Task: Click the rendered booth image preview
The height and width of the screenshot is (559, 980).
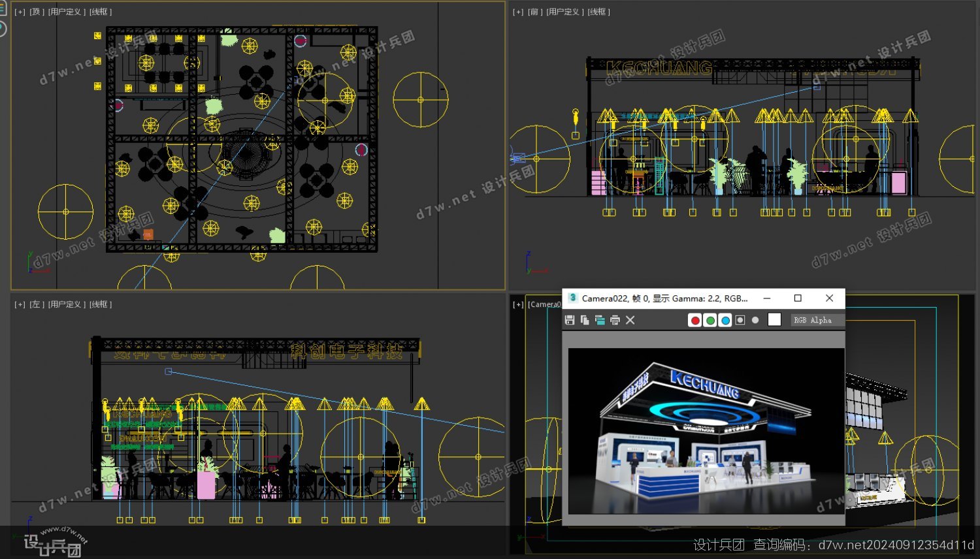Action: 706,431
